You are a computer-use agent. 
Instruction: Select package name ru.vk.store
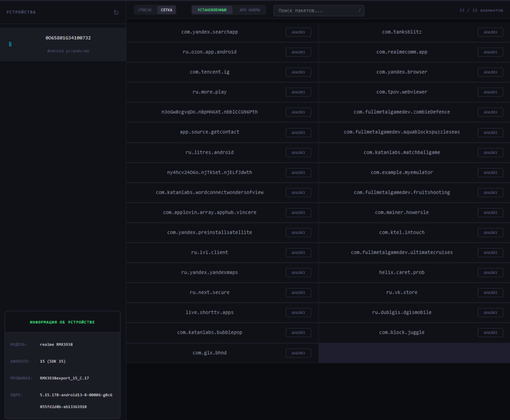click(x=402, y=292)
